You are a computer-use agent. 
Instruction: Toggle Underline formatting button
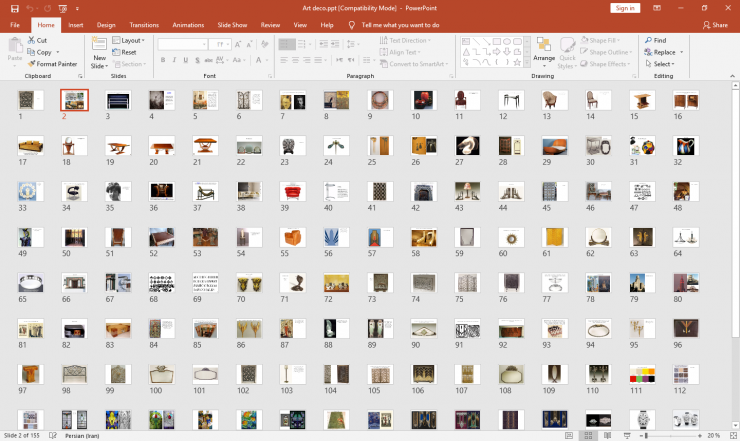tap(185, 60)
